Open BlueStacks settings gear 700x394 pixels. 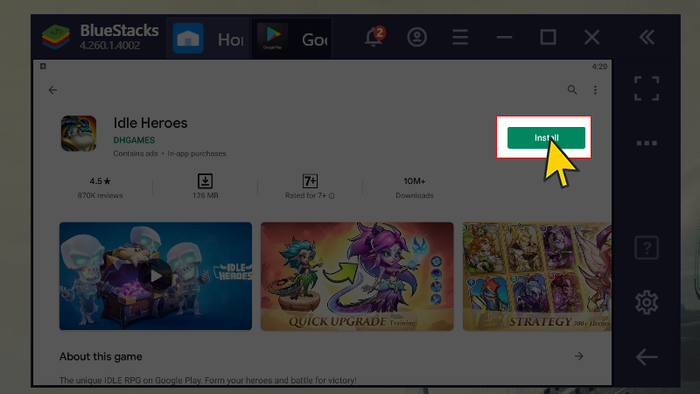point(646,303)
